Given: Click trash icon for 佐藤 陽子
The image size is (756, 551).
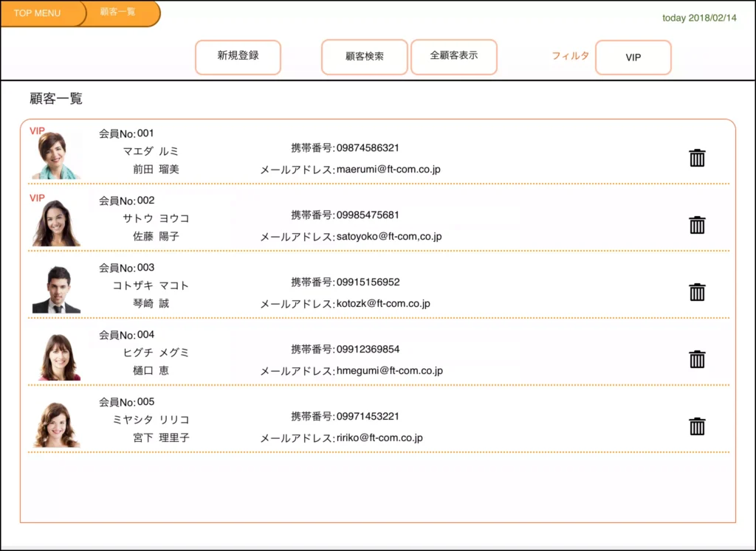Looking at the screenshot, I should tap(697, 225).
